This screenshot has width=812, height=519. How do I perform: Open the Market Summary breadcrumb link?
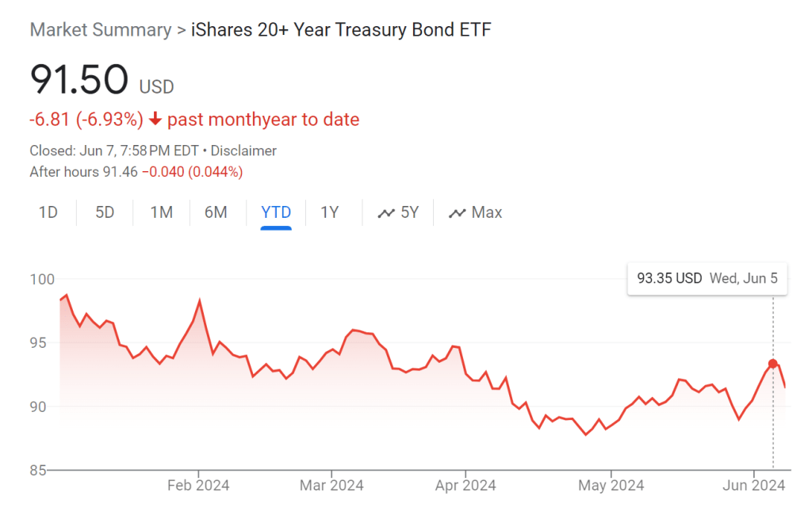(x=101, y=30)
